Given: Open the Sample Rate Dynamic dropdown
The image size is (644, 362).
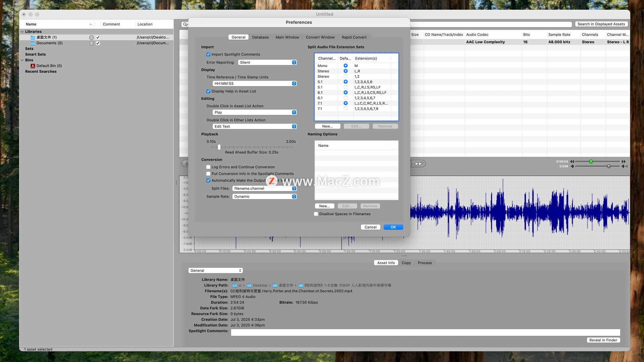Looking at the screenshot, I should 265,197.
